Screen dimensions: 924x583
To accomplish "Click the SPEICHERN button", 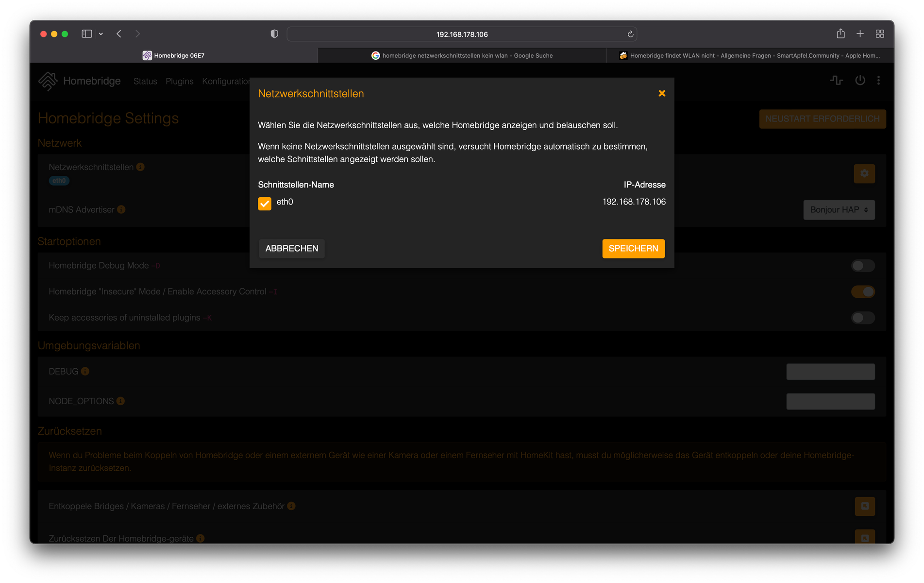I will point(633,248).
